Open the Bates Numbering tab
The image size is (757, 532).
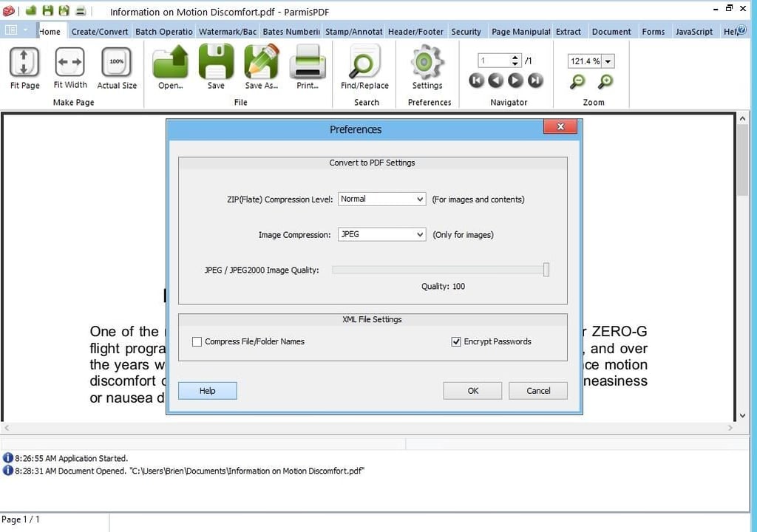291,31
